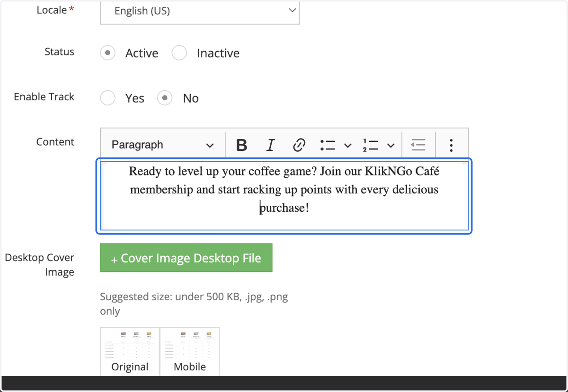This screenshot has width=568, height=392.
Task: Open the Original cover image thumbnail
Action: coord(130,351)
